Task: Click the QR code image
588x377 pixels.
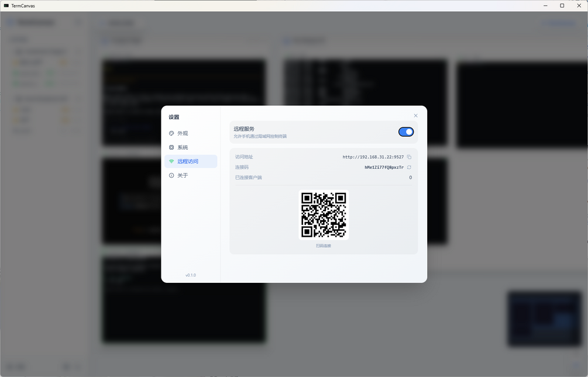Action: pos(324,215)
